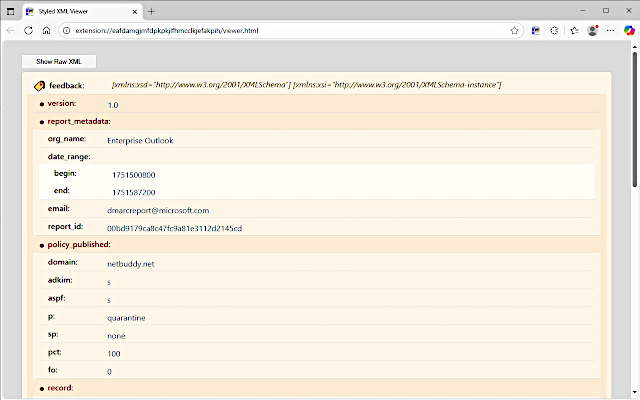Screen dimensions: 640x400
Task: Minimize the browser window
Action: point(583,11)
